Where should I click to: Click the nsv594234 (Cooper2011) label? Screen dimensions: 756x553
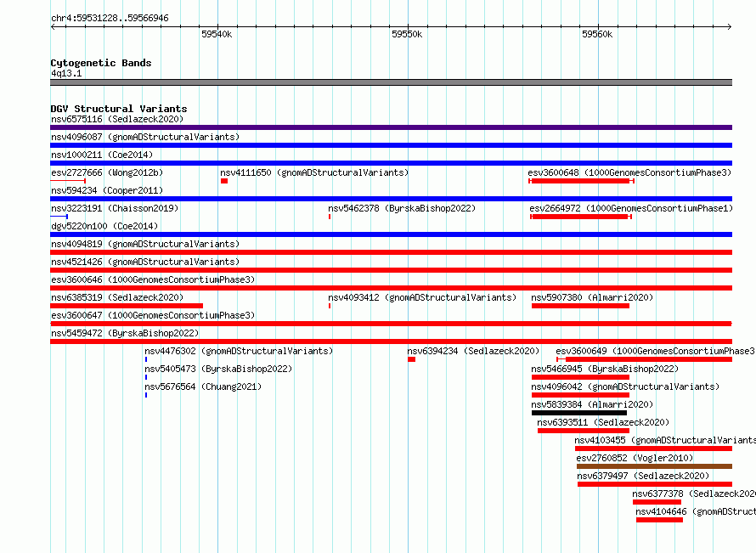tap(107, 190)
